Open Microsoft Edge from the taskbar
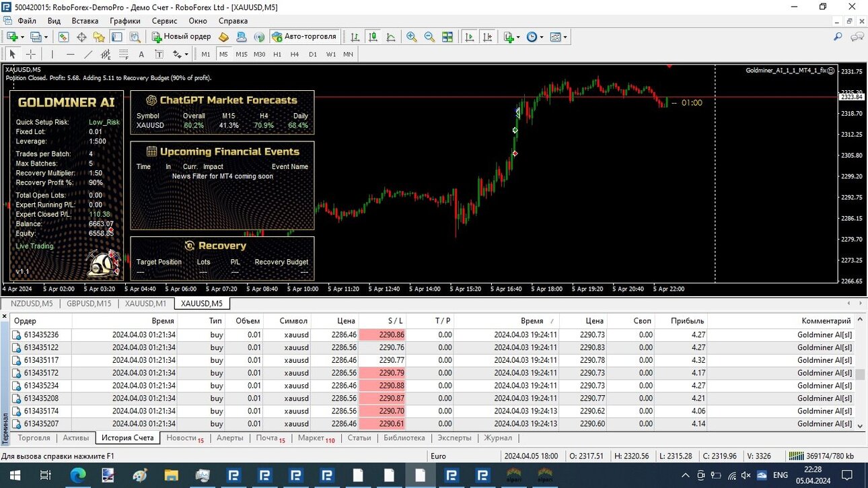 [x=78, y=476]
